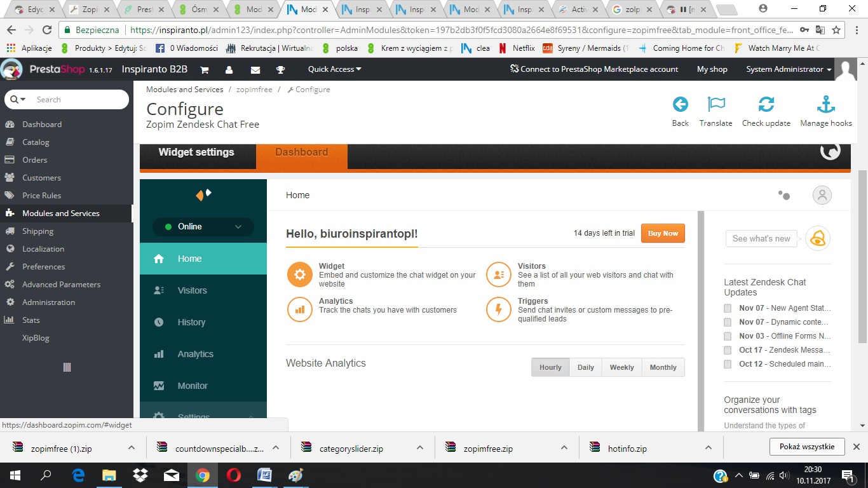
Task: Click the orange Buy Now button
Action: pos(663,233)
